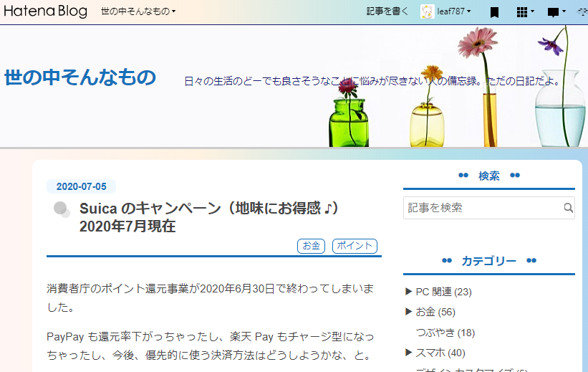Click 記事を書く to write an article

pos(387,11)
